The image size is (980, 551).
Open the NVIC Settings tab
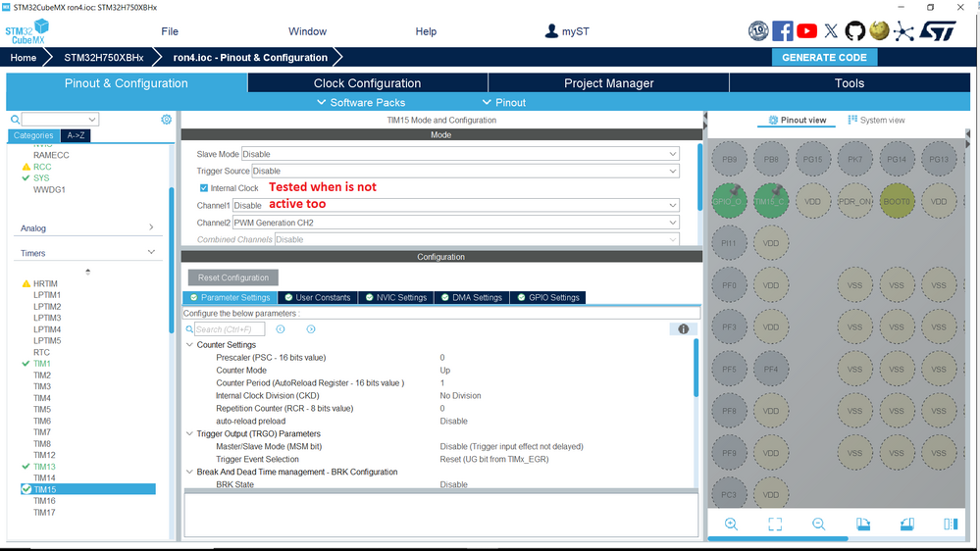396,297
